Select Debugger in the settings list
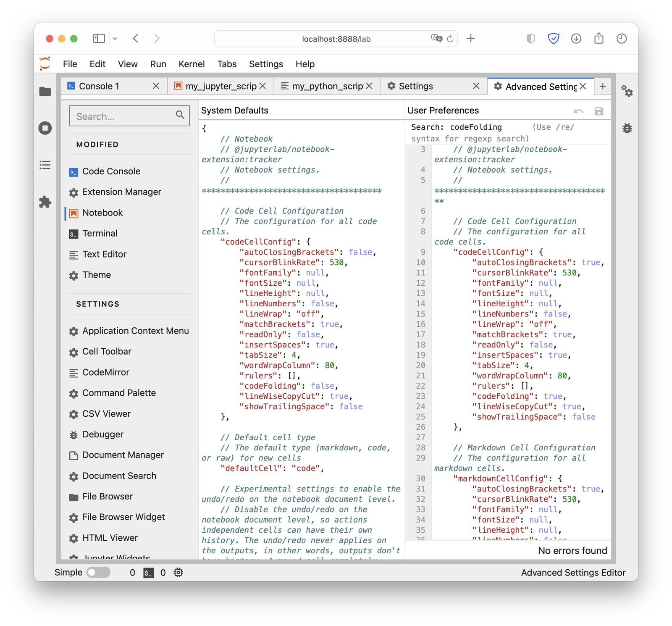The width and height of the screenshot is (672, 626). click(x=103, y=435)
